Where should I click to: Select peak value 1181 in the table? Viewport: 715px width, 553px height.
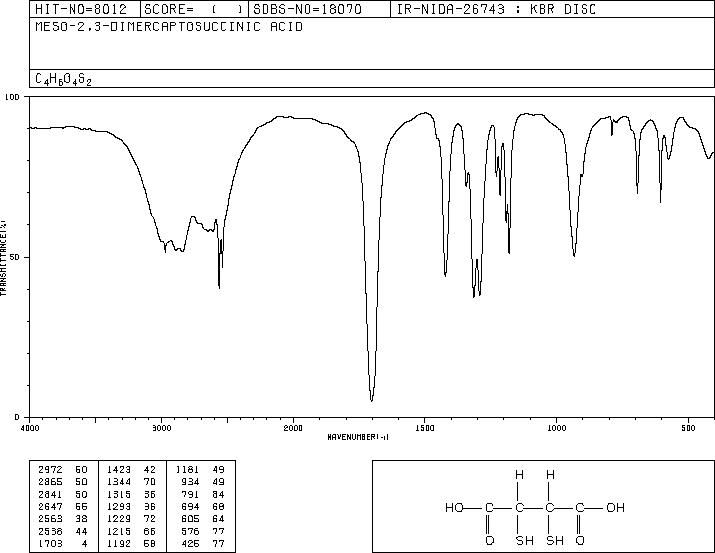(x=187, y=470)
